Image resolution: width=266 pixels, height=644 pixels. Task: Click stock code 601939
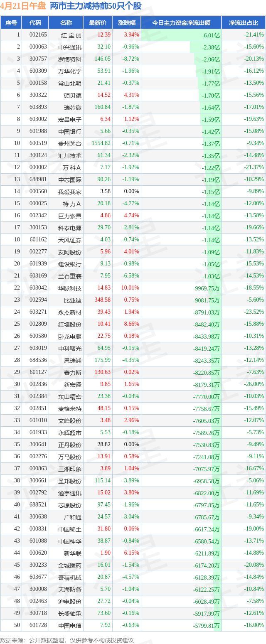pos(38,264)
